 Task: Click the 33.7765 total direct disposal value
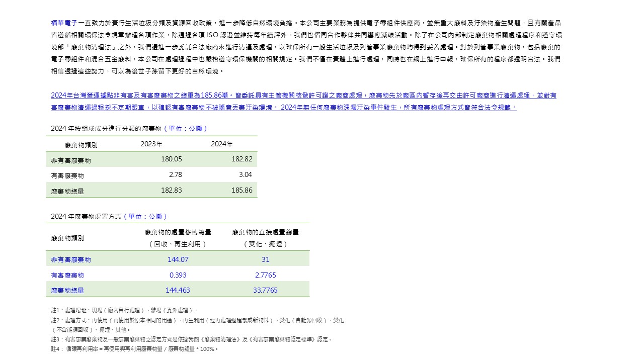[266, 291]
